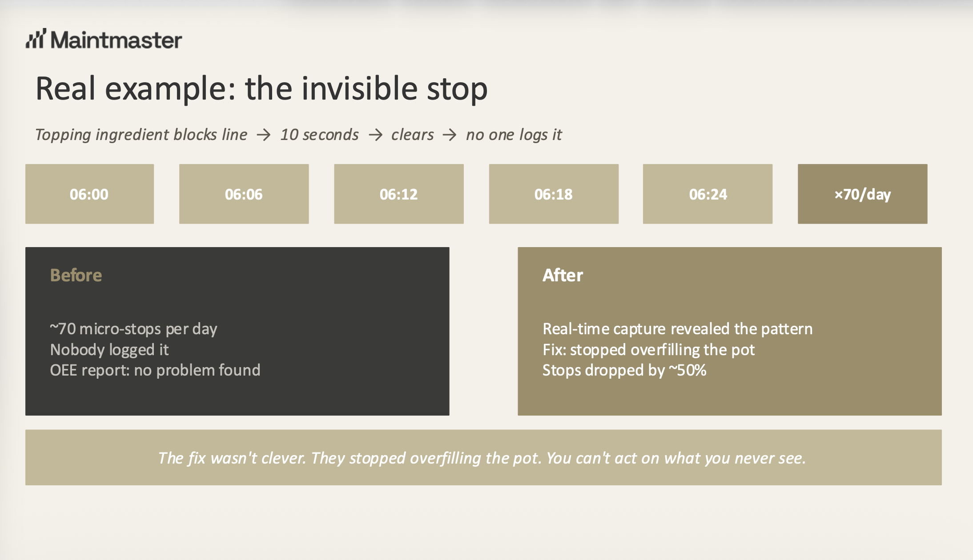The width and height of the screenshot is (973, 560).
Task: Select the 06:00 time block
Action: click(x=89, y=194)
